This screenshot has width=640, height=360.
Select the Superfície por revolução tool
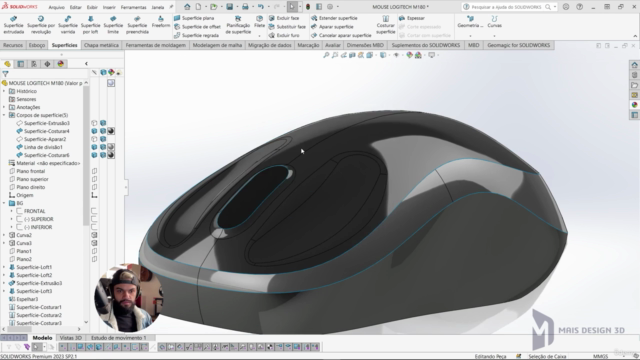point(41,25)
